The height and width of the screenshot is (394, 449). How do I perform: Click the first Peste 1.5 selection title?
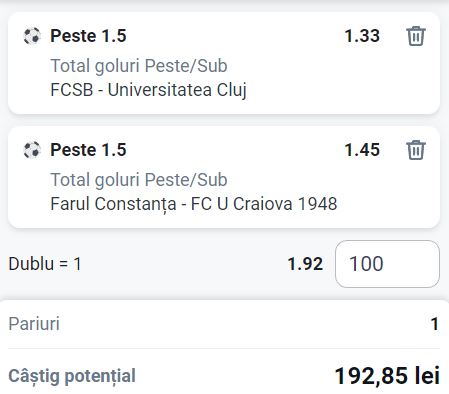tap(88, 36)
